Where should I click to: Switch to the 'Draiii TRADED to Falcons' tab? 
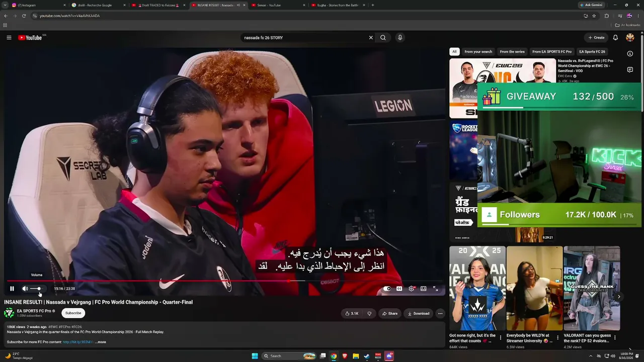point(158,5)
